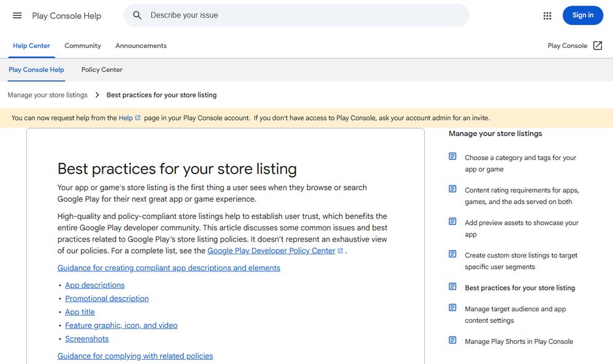Go to Manage your store listings breadcrumb

(48, 95)
